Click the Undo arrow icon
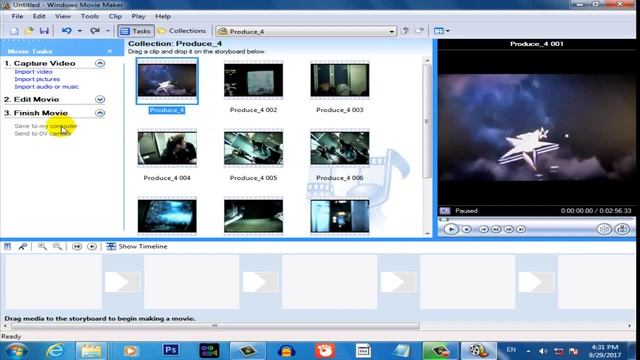Viewport: 640px width, 360px height. [67, 31]
